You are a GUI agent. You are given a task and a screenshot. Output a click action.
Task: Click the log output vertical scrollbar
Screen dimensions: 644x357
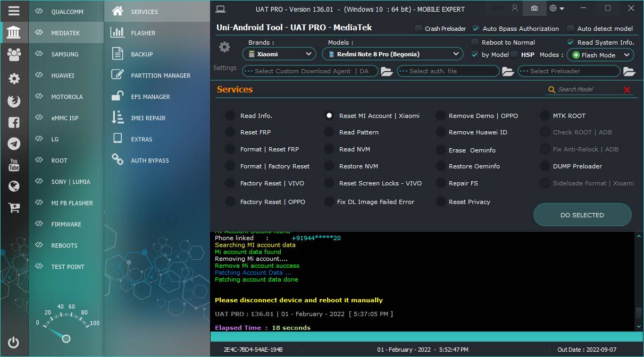[x=639, y=280]
